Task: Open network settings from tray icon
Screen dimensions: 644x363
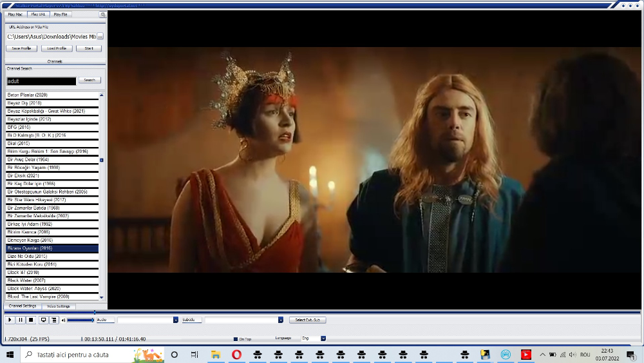Action: [x=563, y=355]
